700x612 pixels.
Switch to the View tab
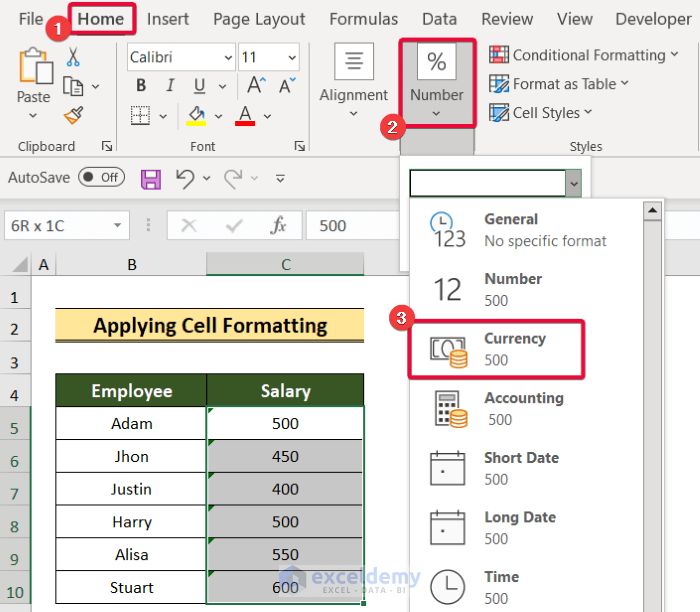[x=575, y=19]
